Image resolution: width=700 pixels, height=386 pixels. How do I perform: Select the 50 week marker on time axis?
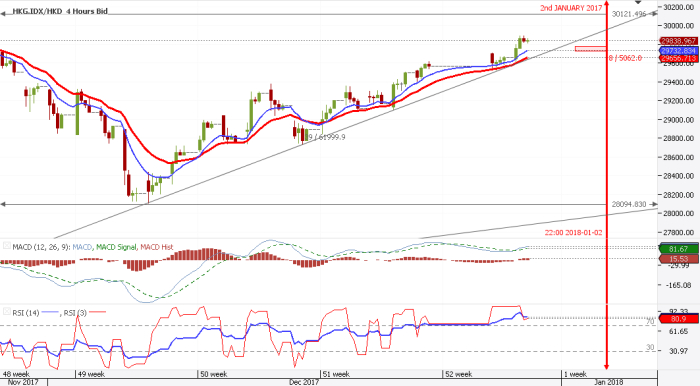pos(214,374)
